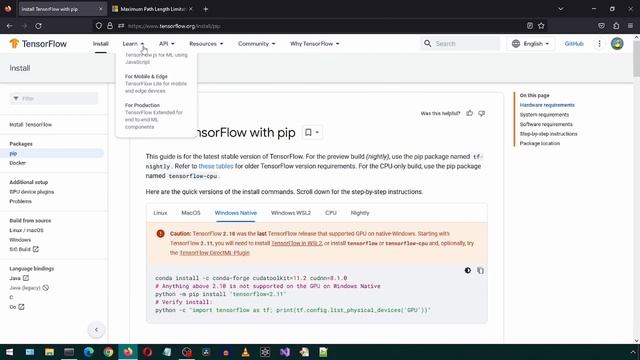
Task: Open the English language selector
Action: click(x=531, y=43)
